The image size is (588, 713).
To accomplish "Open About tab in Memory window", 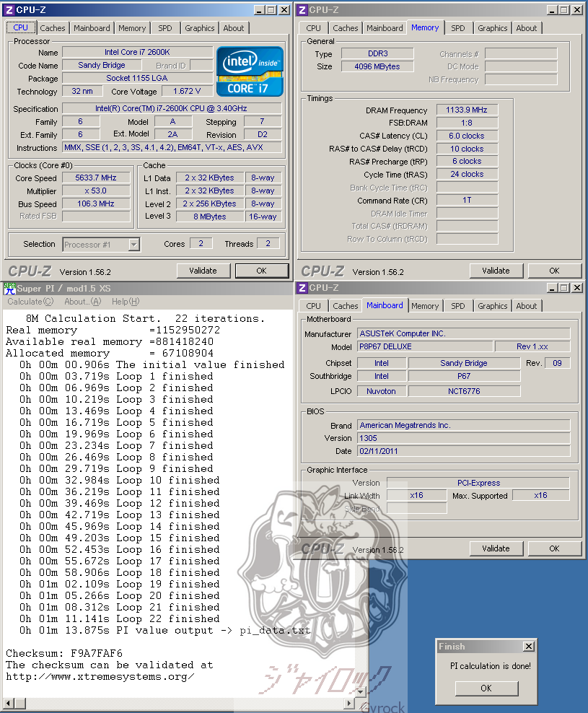I will 526,28.
